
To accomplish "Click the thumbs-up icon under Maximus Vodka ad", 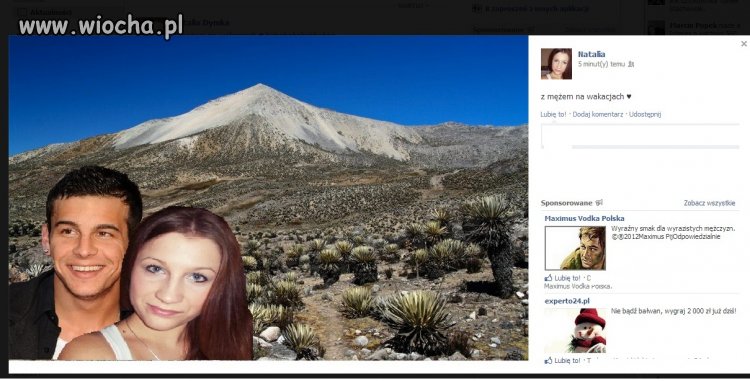I will [548, 278].
